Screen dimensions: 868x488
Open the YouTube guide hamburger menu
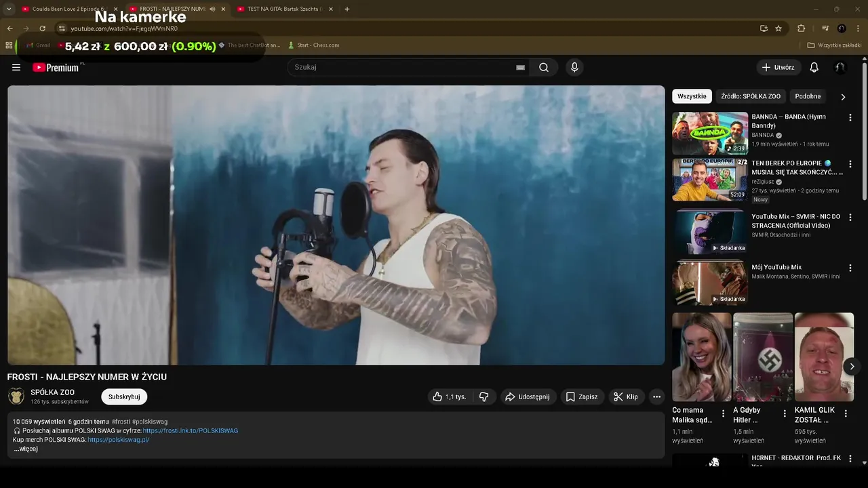(x=16, y=67)
